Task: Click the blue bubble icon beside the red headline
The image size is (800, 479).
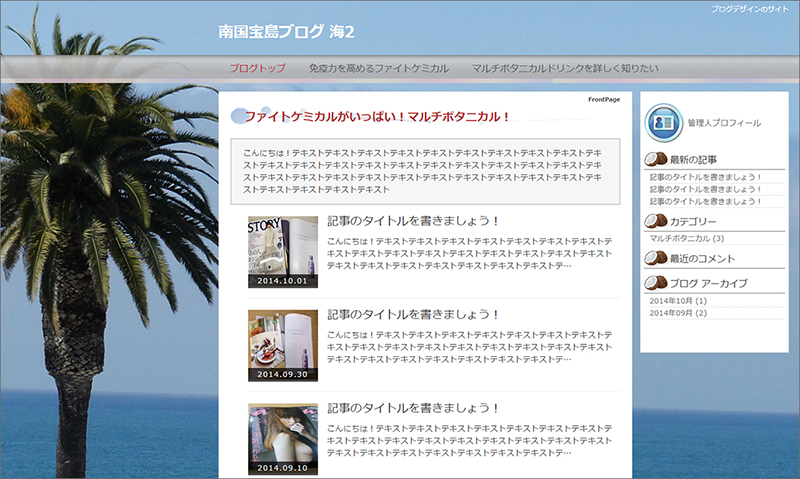Action: pos(238,117)
